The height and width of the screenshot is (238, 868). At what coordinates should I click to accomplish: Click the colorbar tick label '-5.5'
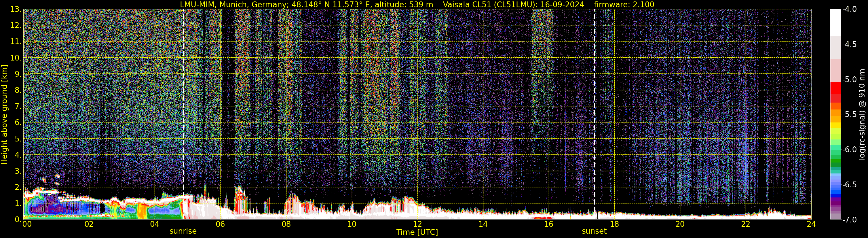pyautogui.click(x=850, y=115)
